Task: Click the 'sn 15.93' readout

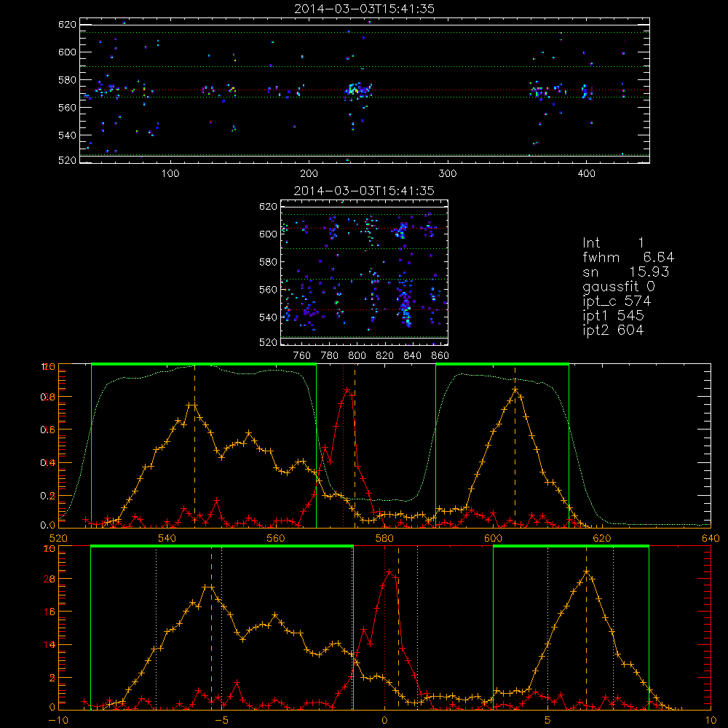Action: click(626, 272)
